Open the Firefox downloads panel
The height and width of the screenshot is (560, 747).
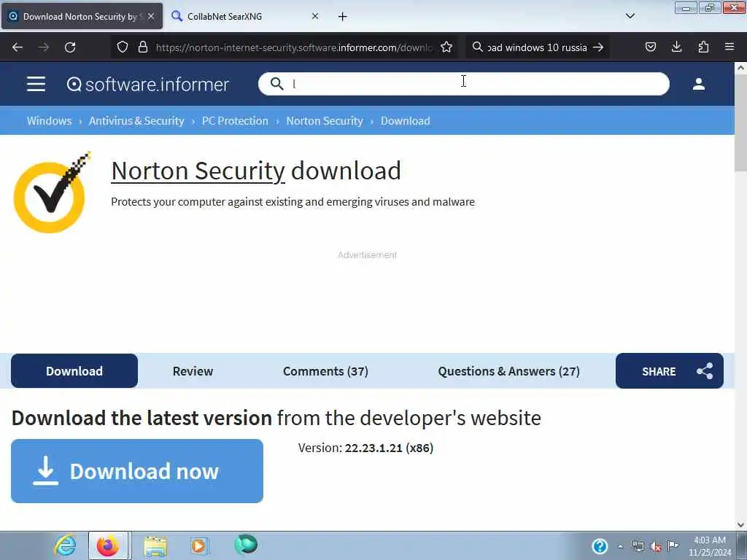click(x=676, y=47)
